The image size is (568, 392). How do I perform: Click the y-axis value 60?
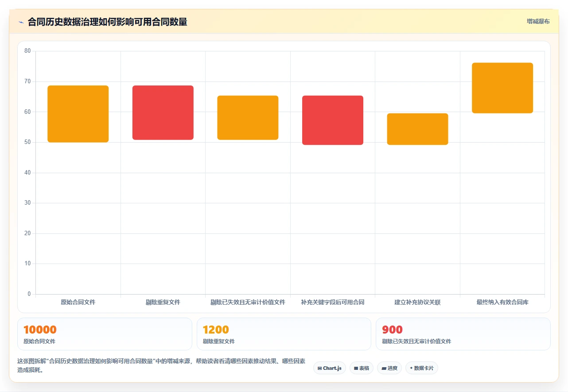tap(27, 112)
